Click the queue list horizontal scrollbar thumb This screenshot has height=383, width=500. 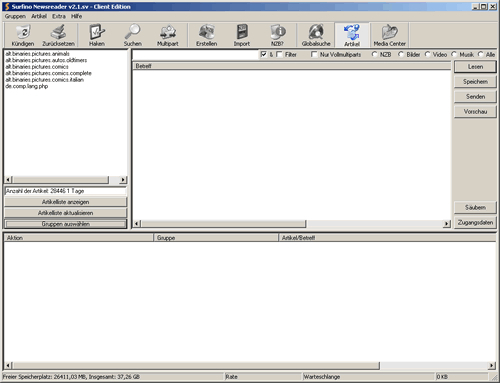(x=196, y=366)
